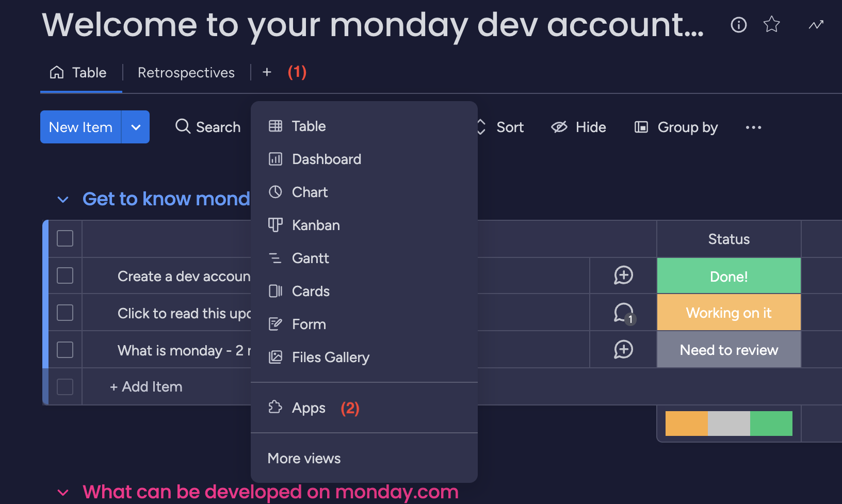Click the Group by icon
The image size is (842, 504).
(641, 127)
